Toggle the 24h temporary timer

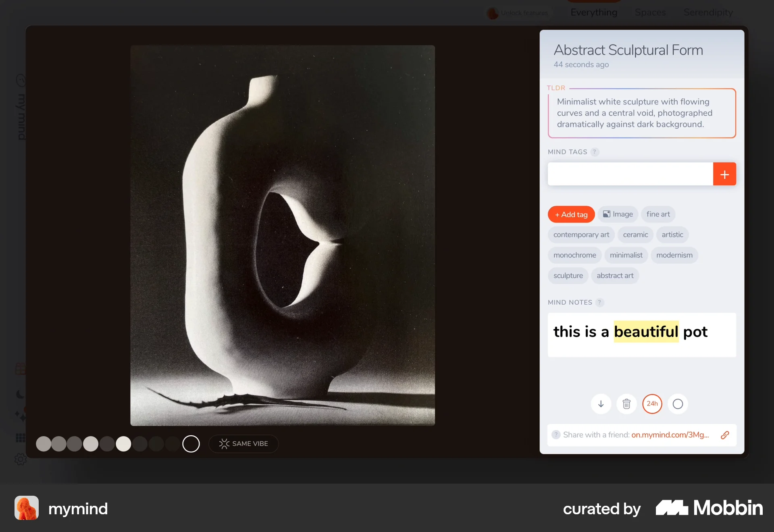click(652, 404)
